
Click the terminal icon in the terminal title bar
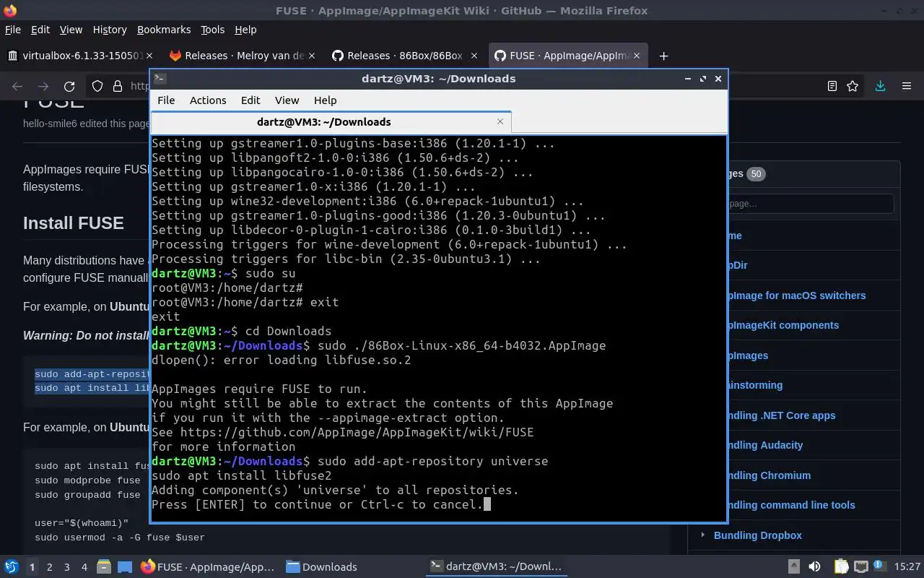point(160,78)
